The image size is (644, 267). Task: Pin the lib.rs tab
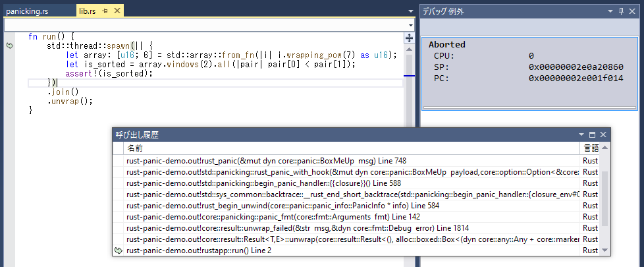[105, 11]
